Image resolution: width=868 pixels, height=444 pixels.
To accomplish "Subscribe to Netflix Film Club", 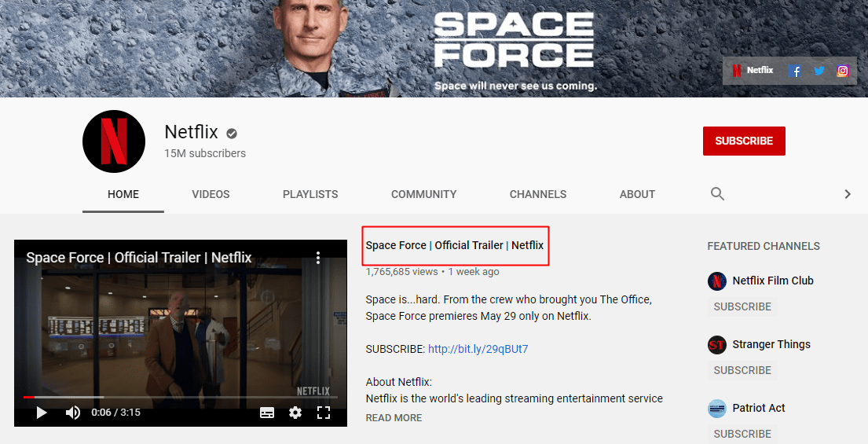I will tap(742, 306).
